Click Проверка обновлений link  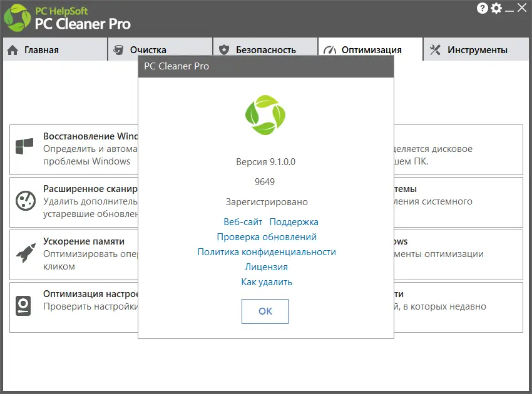pyautogui.click(x=267, y=237)
